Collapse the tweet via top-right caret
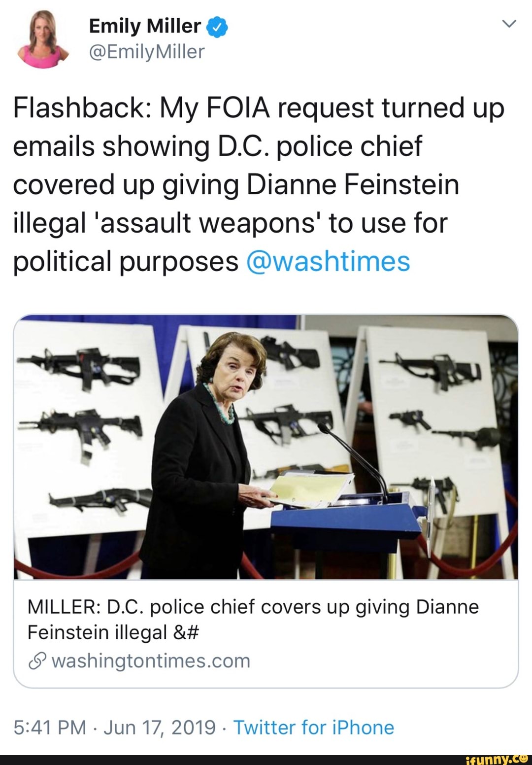 tap(508, 24)
